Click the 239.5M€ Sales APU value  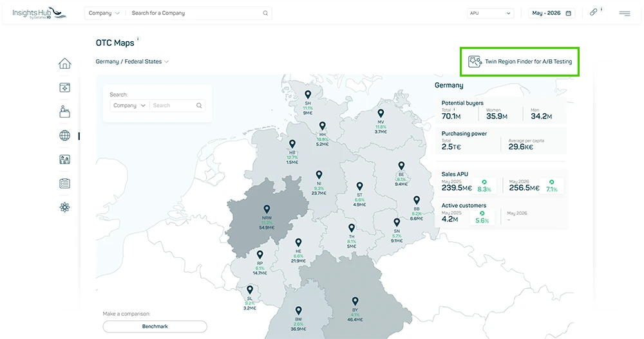click(x=457, y=188)
